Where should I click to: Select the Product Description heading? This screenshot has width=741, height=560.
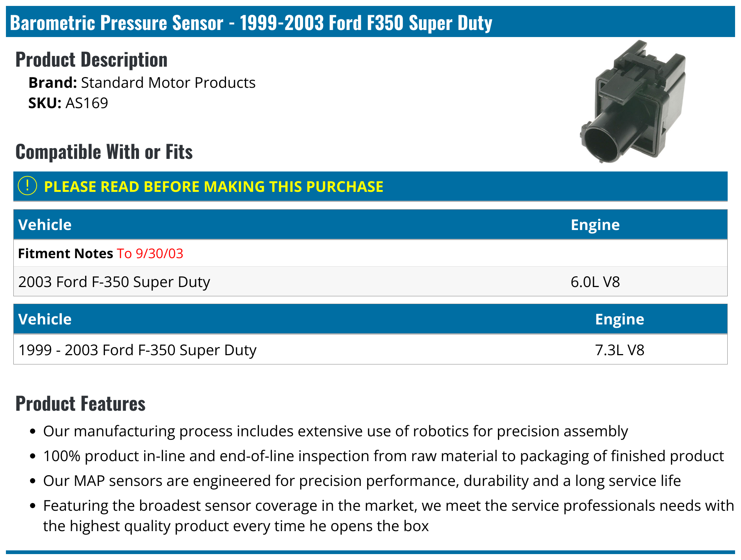pos(91,60)
